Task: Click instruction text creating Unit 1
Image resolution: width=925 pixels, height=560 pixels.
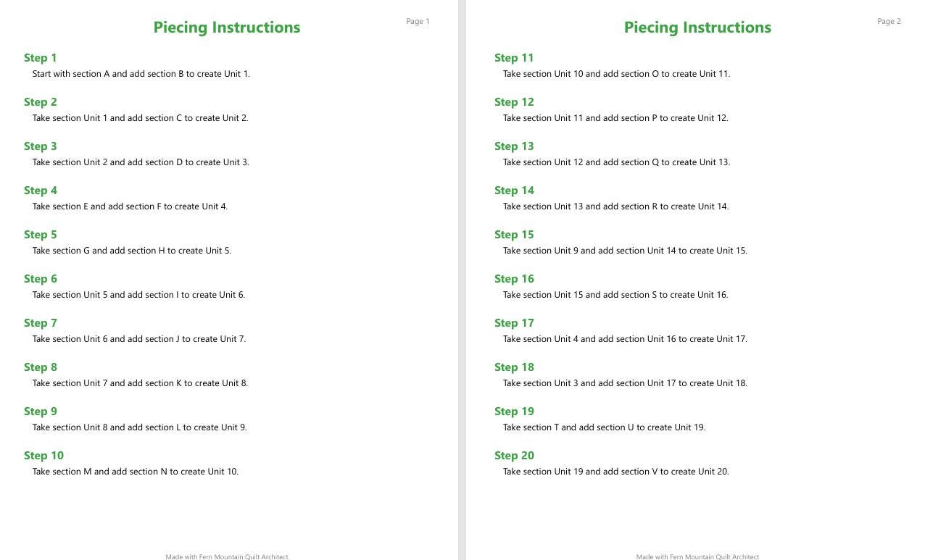Action: click(x=141, y=74)
